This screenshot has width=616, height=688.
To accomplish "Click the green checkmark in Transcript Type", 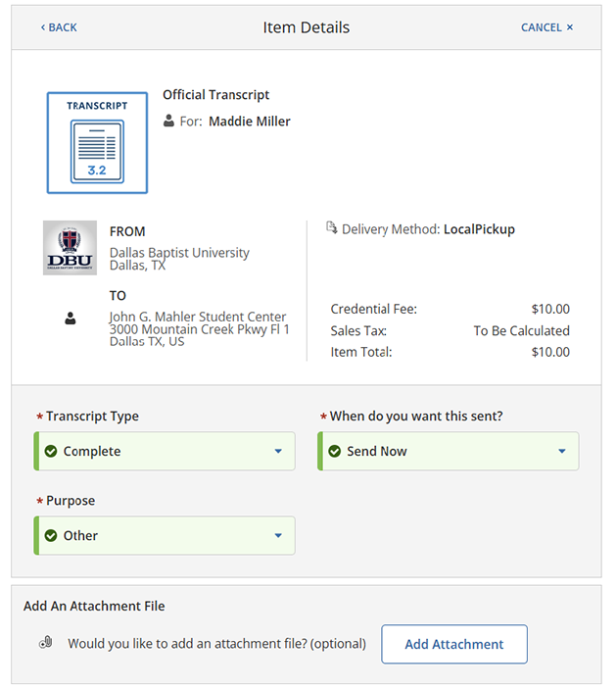I will 51,452.
